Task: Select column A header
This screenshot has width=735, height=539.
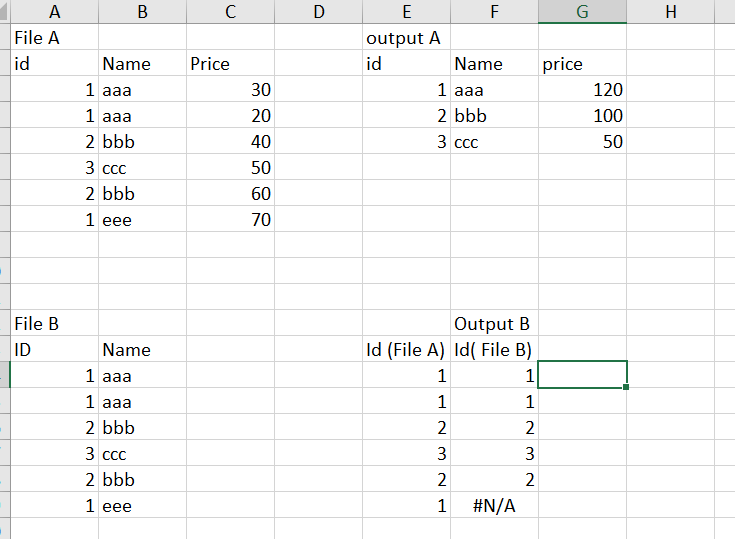Action: point(54,12)
